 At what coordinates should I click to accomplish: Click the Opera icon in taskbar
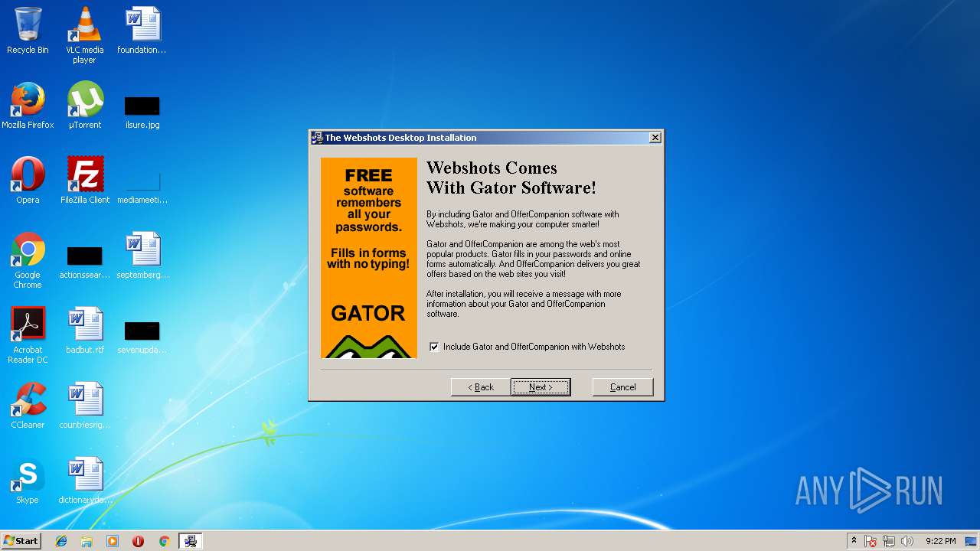coord(138,541)
